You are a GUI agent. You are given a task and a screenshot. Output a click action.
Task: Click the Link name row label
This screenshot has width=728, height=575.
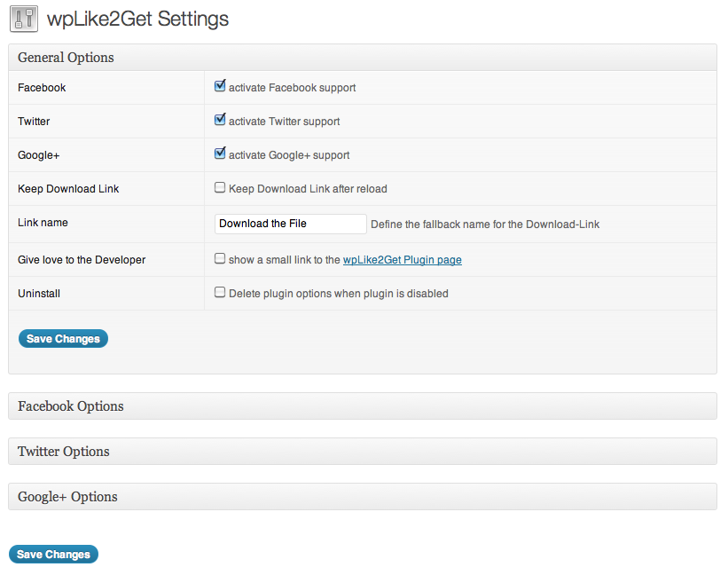point(43,223)
